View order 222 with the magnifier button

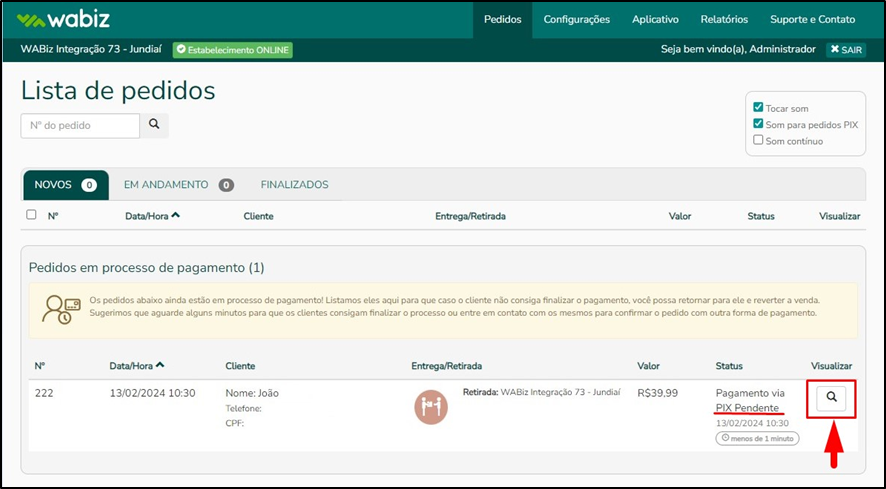[831, 398]
